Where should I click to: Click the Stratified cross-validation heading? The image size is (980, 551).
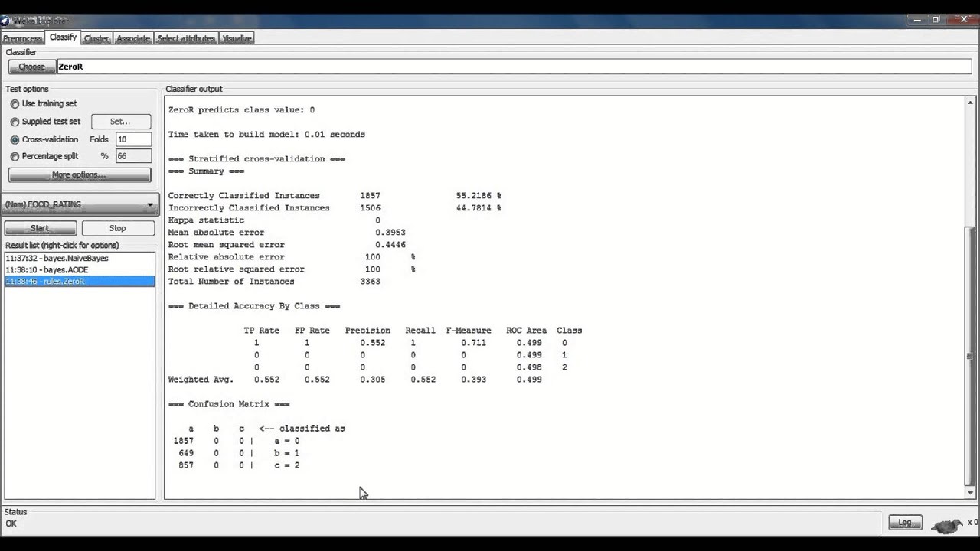[256, 159]
